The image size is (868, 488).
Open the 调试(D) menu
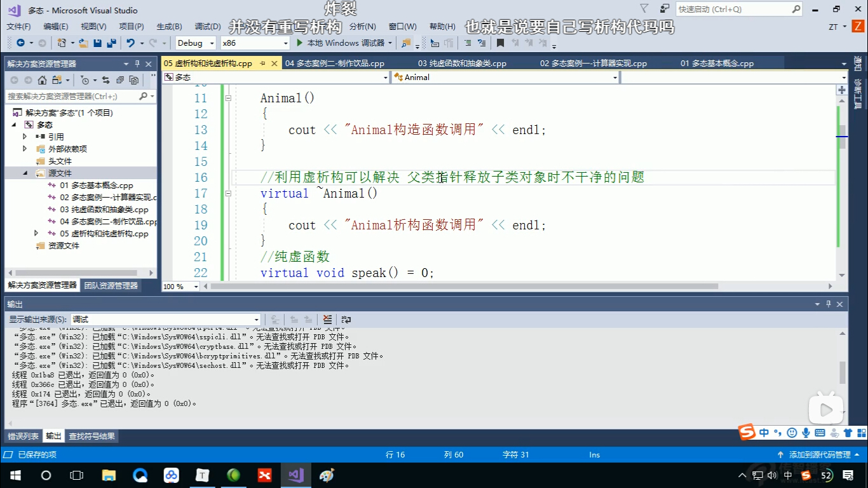point(208,27)
